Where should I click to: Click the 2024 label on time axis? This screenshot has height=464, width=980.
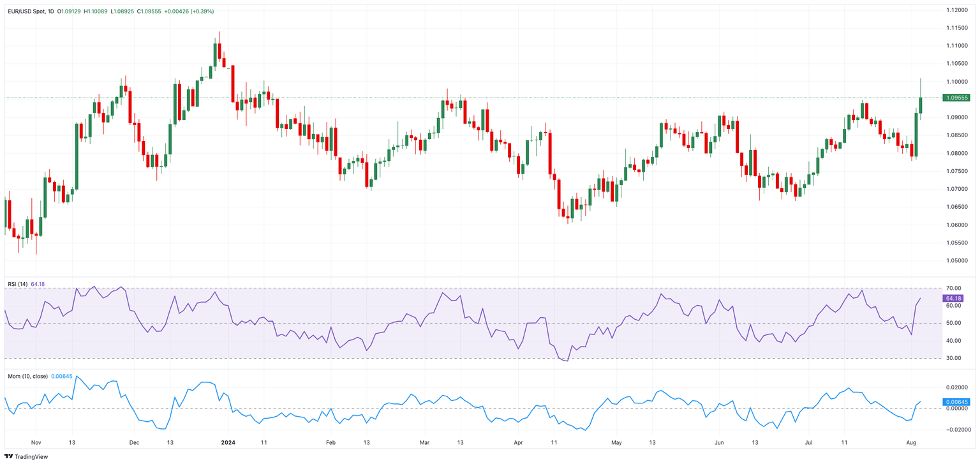(x=228, y=442)
